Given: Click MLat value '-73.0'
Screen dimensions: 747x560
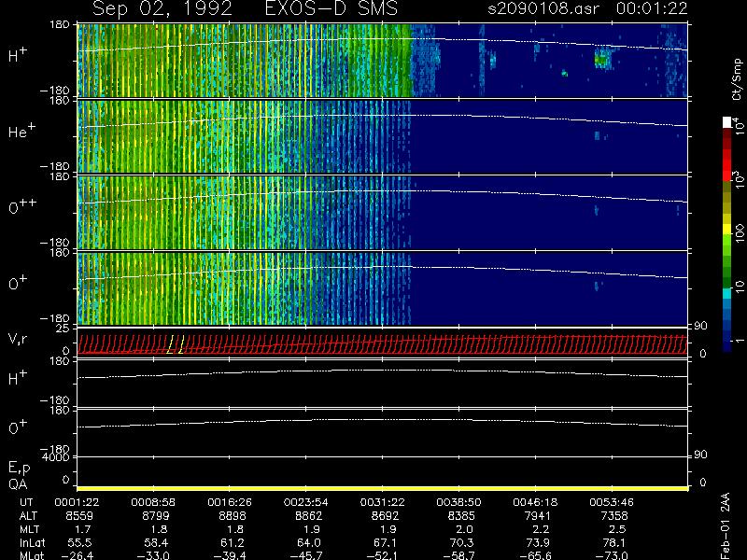Looking at the screenshot, I should (612, 555).
